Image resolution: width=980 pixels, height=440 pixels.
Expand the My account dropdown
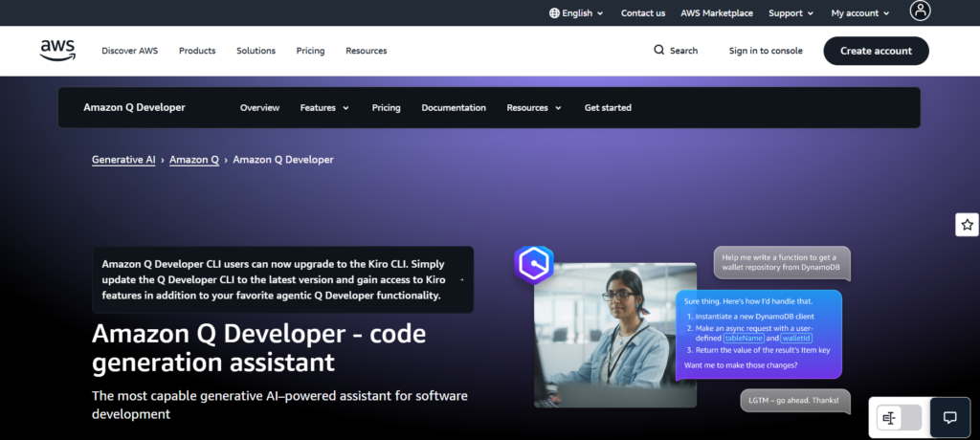click(860, 13)
